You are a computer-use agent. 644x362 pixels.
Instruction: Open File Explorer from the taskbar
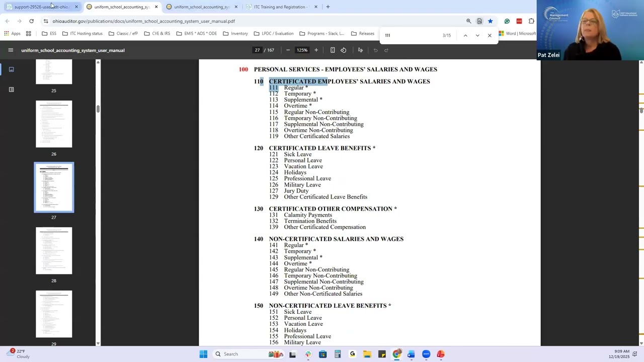367,354
